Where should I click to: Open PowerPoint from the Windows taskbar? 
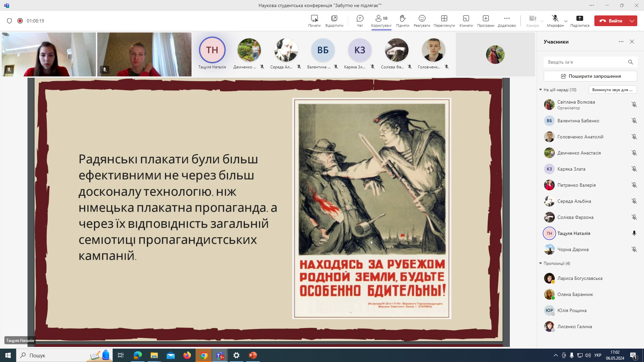tap(253, 355)
